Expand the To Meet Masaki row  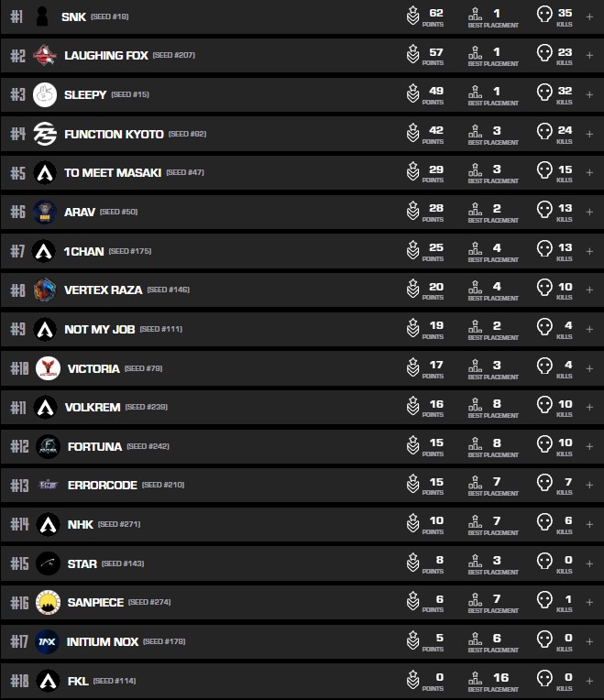(588, 172)
